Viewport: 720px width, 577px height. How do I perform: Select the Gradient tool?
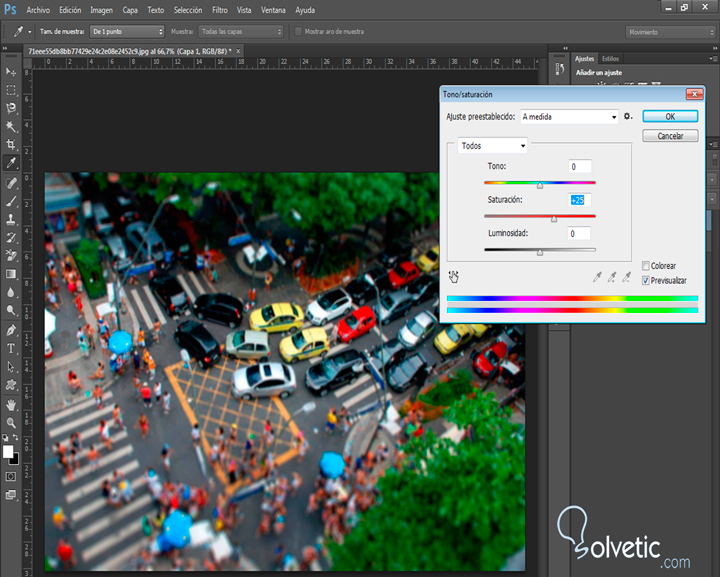11,274
